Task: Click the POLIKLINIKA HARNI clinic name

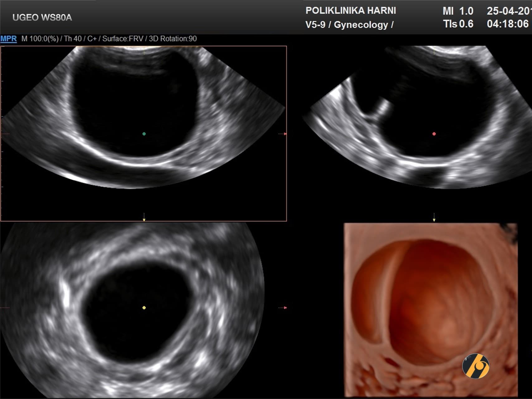Action: [351, 11]
